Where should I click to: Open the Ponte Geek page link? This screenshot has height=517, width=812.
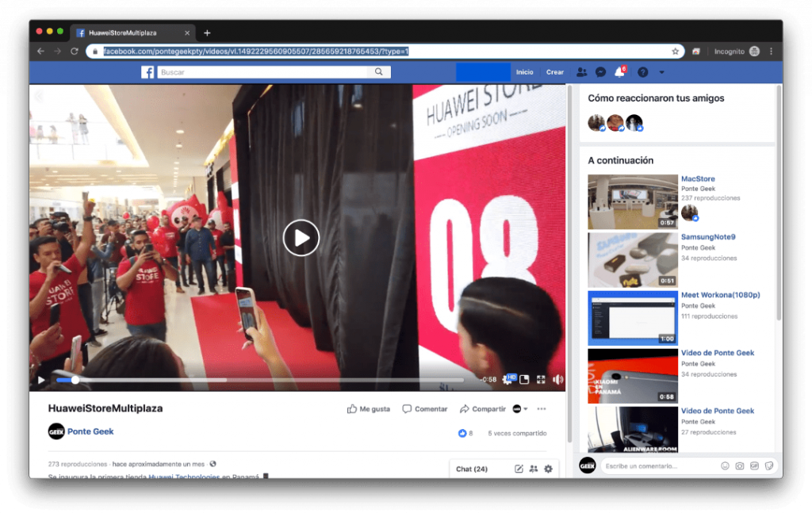coord(90,431)
